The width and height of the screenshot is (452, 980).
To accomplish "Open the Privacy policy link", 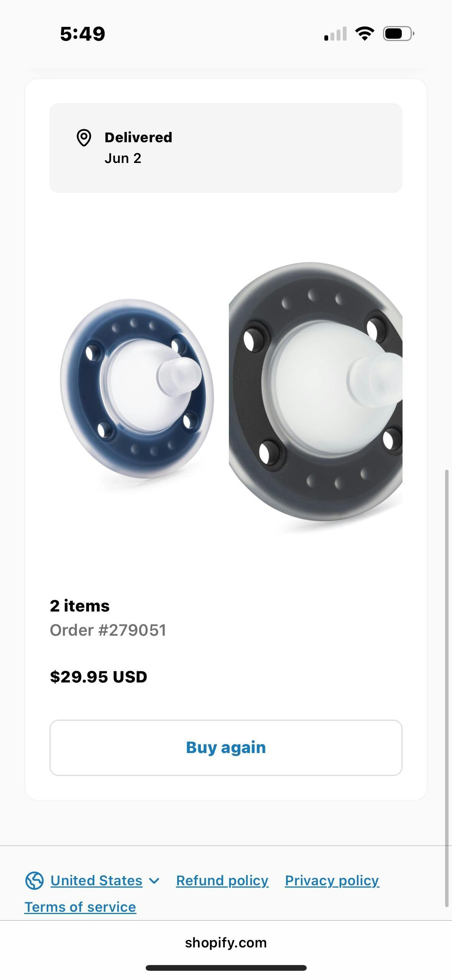I will click(332, 880).
